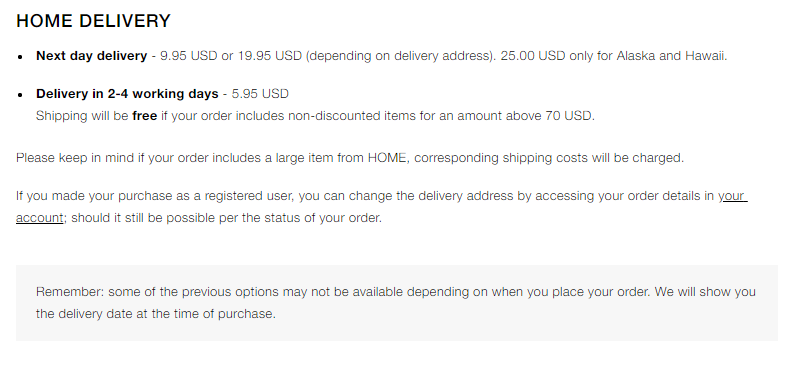807x373 pixels.
Task: Click '(depending on delivery address)' text
Action: [x=401, y=56]
